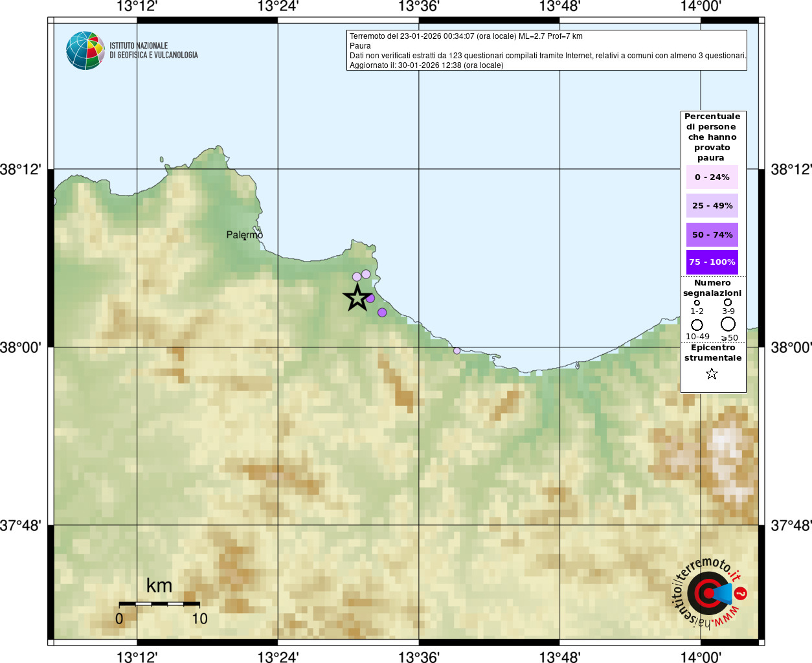
Task: Click the Numero segnalazioni legend heading
Action: (x=712, y=288)
